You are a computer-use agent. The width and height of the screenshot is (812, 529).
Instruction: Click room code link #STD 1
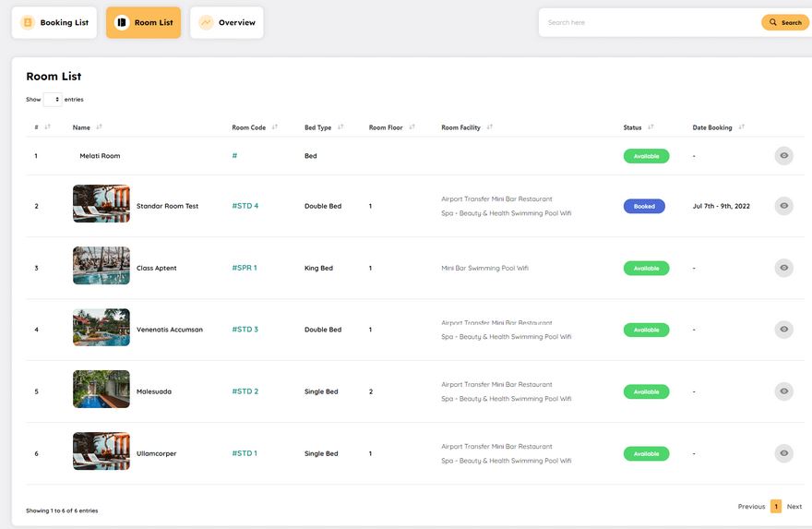click(245, 453)
